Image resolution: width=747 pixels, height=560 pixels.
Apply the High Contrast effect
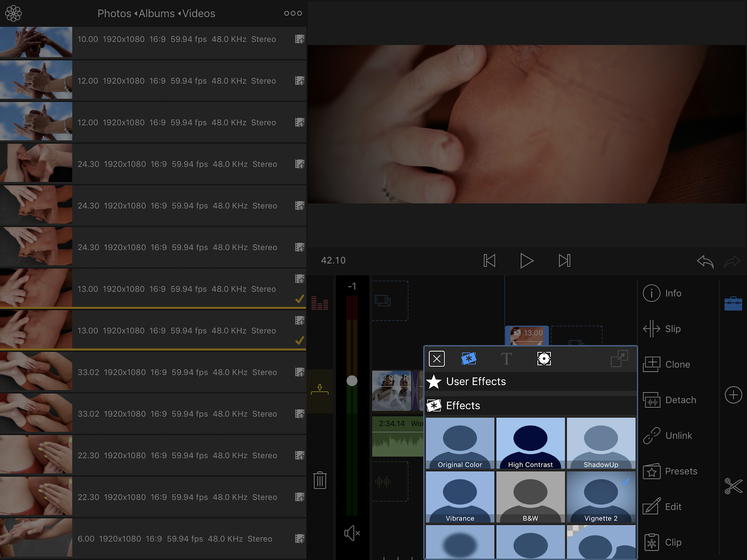point(530,443)
